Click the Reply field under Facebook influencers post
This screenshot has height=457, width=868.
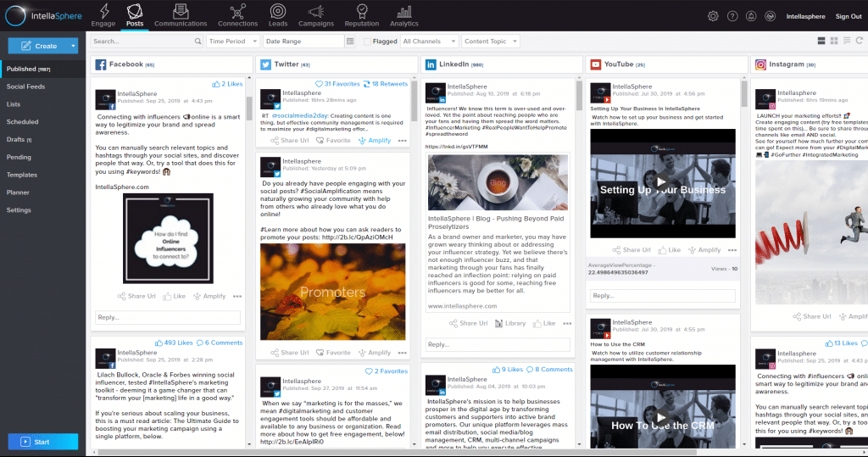click(168, 317)
